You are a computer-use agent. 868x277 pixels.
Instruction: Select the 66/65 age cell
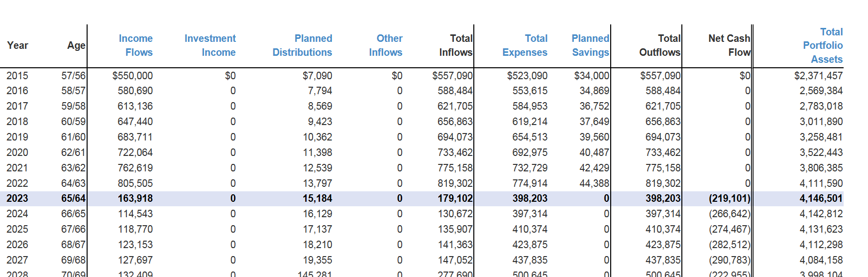tap(73, 214)
